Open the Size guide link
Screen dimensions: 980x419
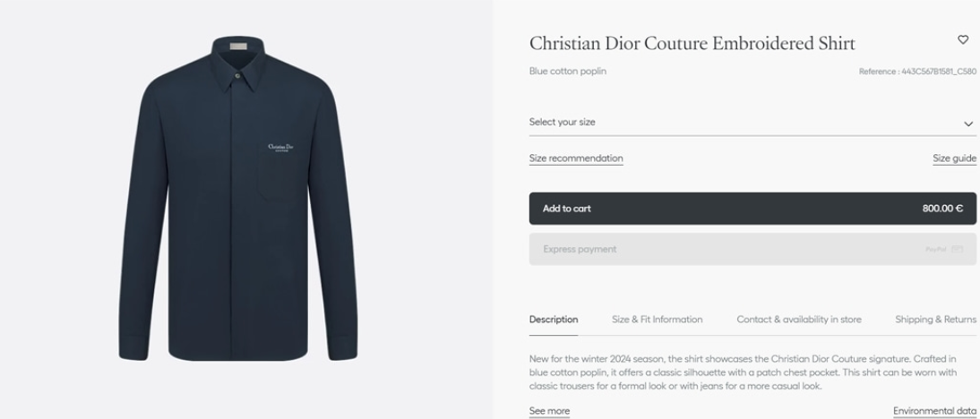coord(954,158)
